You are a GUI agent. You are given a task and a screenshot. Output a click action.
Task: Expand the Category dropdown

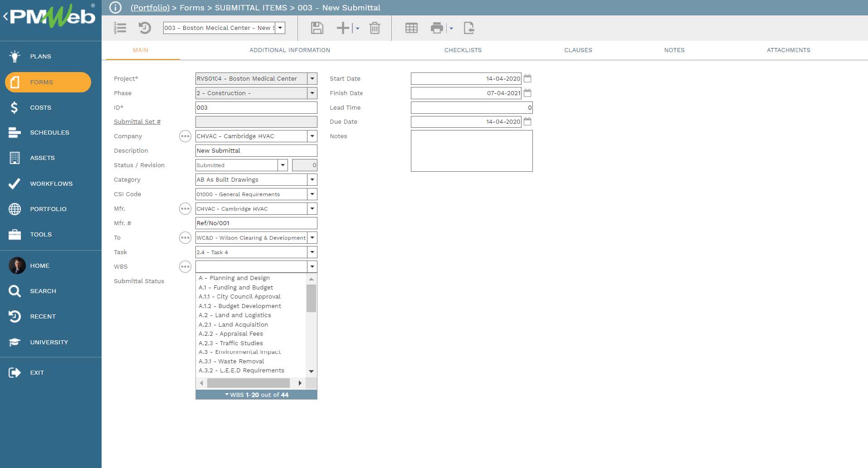point(312,179)
